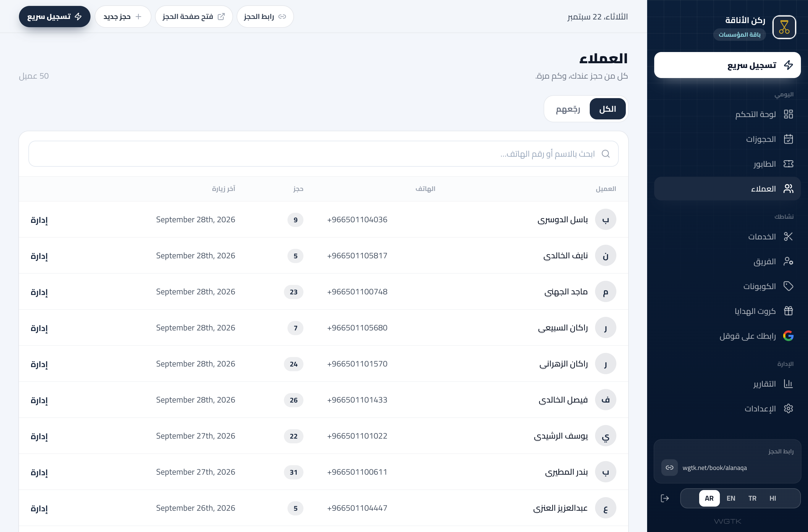Switch language to AR

click(x=709, y=498)
